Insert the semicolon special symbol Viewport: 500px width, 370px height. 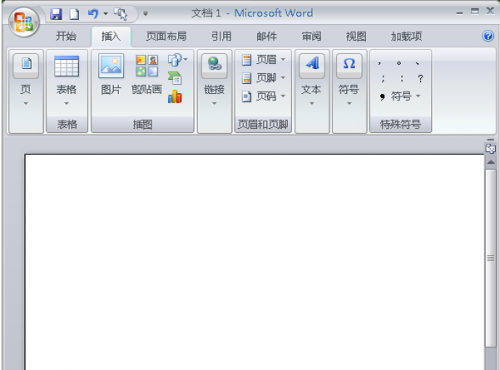pyautogui.click(x=383, y=79)
